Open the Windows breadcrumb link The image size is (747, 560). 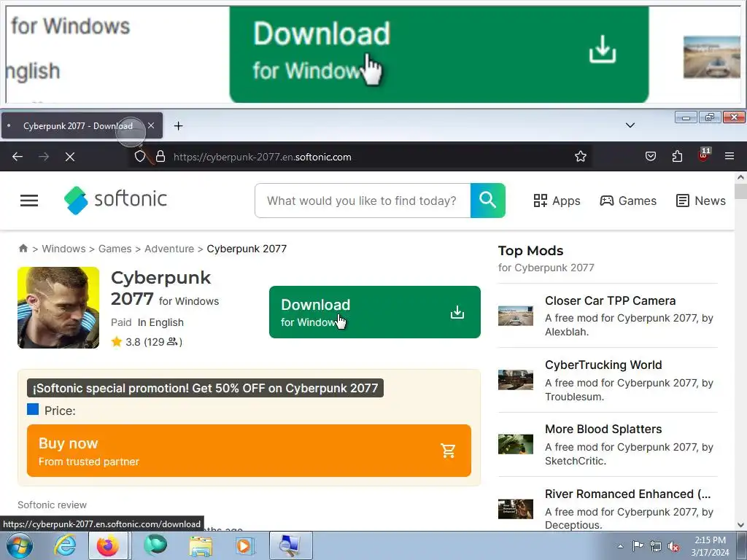tap(64, 249)
